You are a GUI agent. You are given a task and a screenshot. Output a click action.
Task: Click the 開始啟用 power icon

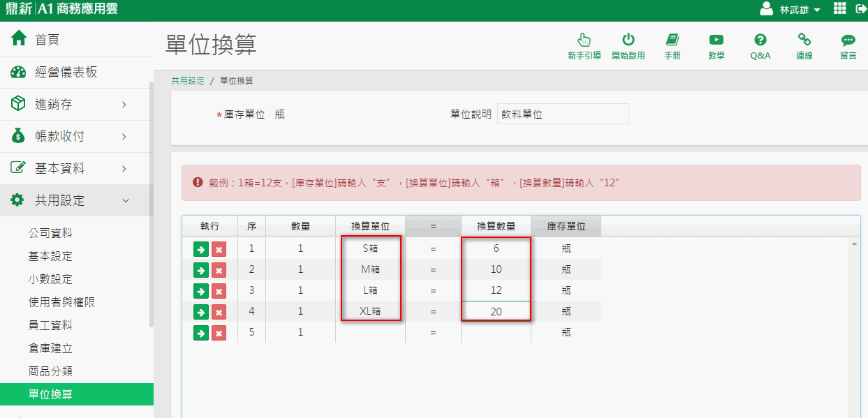tap(628, 40)
